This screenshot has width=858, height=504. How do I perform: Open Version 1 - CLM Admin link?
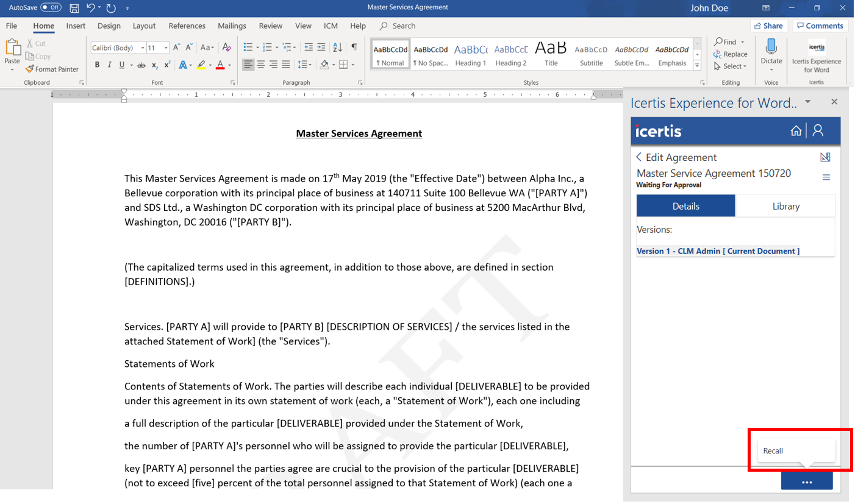point(718,251)
